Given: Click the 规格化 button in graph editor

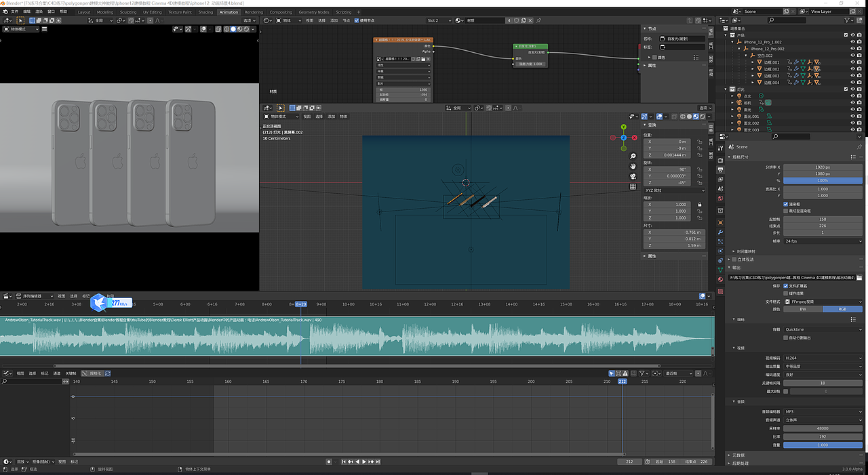Looking at the screenshot, I should [92, 373].
